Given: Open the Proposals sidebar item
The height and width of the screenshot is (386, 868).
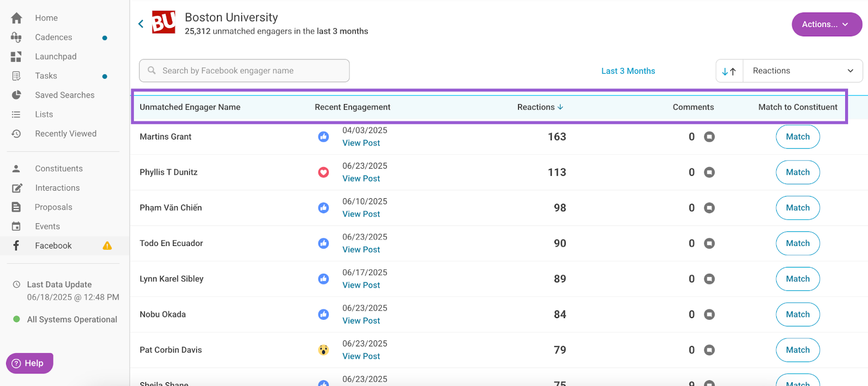Looking at the screenshot, I should click(54, 207).
